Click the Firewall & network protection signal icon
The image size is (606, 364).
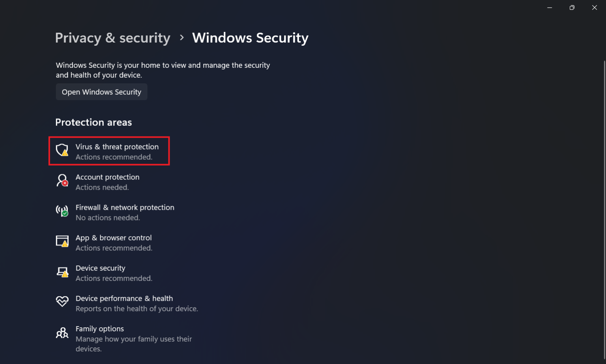click(x=62, y=211)
